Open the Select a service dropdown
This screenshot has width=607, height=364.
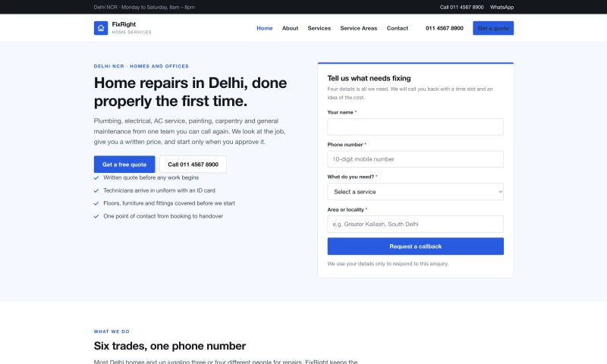(415, 191)
